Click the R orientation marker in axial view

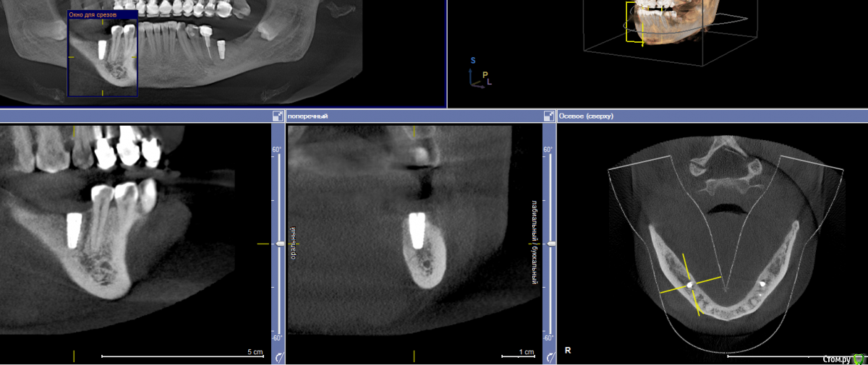(x=568, y=351)
